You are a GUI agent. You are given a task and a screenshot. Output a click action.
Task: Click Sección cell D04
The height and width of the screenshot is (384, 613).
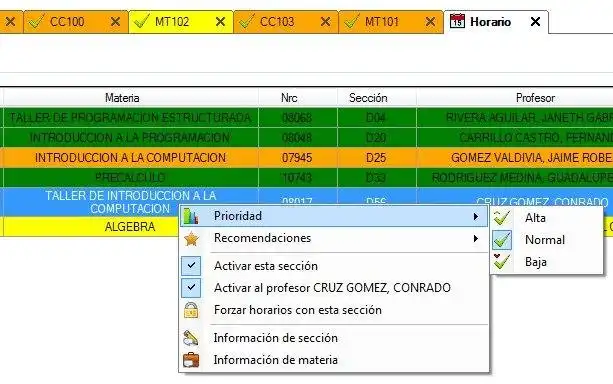click(x=376, y=118)
